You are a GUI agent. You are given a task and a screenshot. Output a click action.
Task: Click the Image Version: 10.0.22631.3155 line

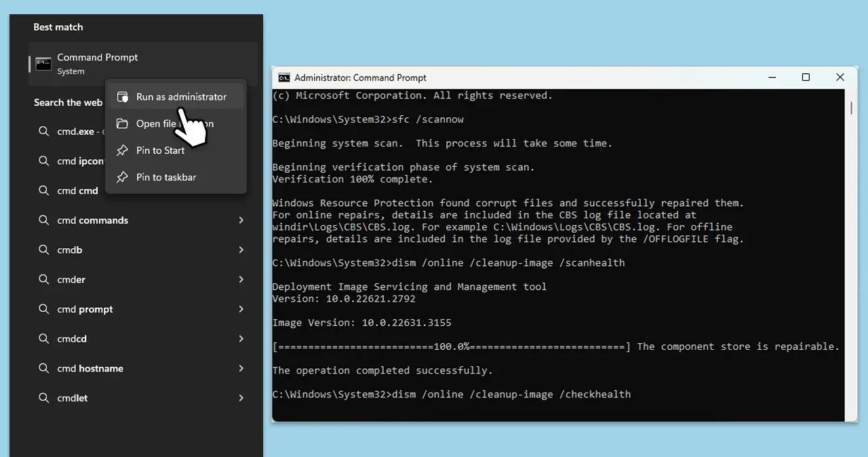click(x=361, y=322)
